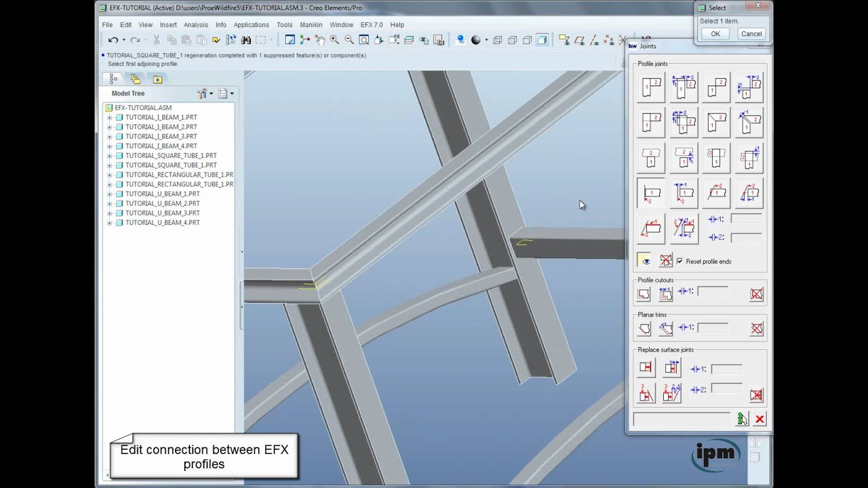The height and width of the screenshot is (488, 868).
Task: Open the Model Tree settings dropdown
Action: tap(205, 94)
